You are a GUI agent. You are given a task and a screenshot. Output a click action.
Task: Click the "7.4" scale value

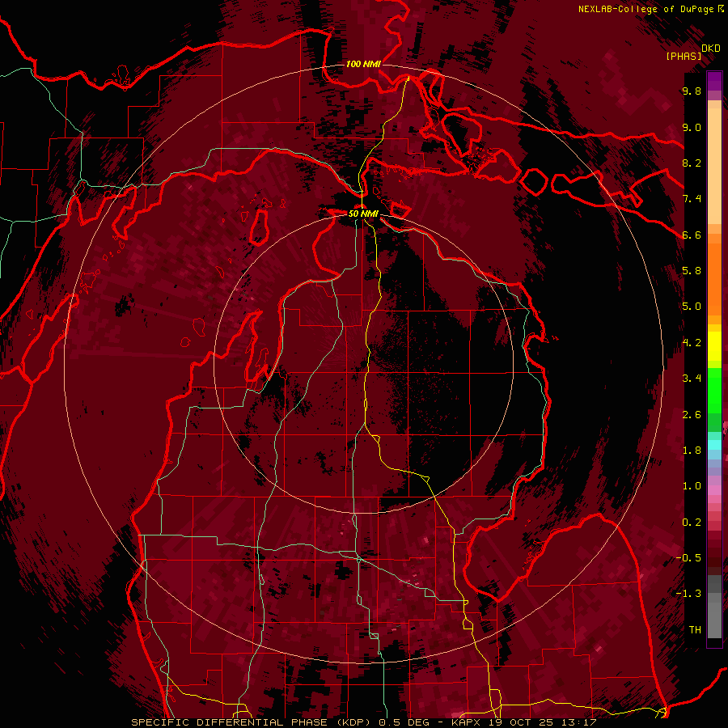(692, 199)
